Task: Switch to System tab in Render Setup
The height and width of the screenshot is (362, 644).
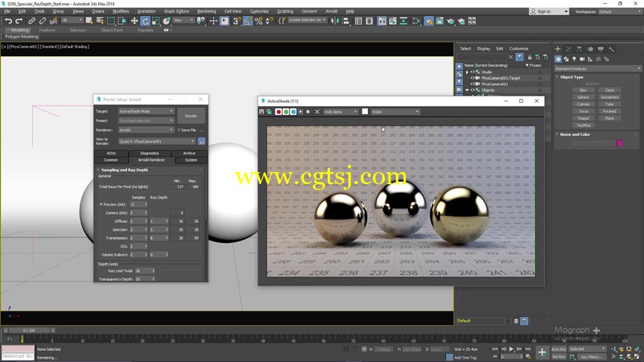Action: tap(191, 160)
